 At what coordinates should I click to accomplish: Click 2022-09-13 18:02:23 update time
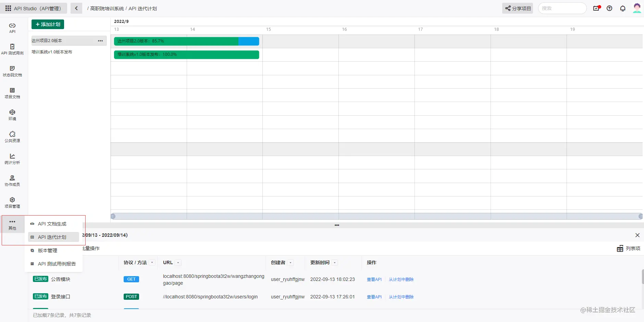coord(332,279)
